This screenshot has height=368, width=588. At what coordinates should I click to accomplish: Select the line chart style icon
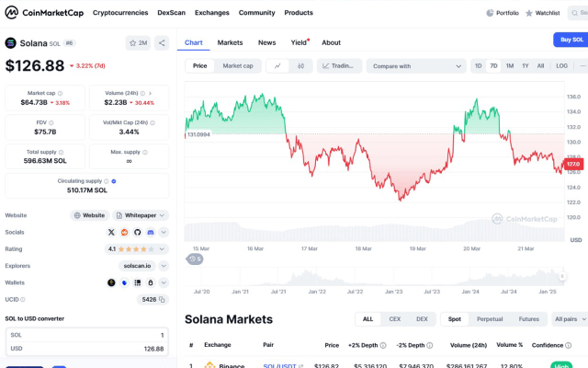[277, 66]
